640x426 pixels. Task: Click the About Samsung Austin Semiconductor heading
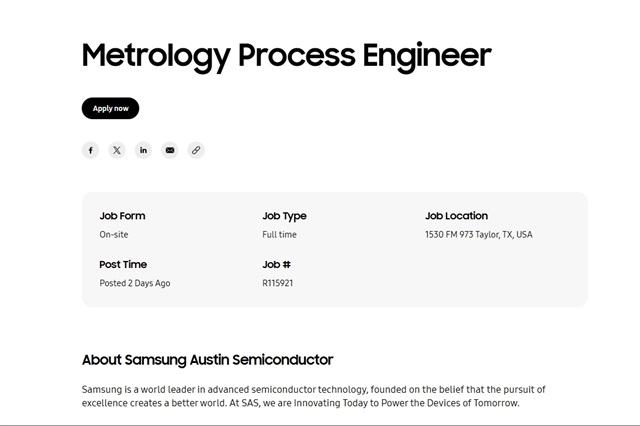pyautogui.click(x=207, y=360)
